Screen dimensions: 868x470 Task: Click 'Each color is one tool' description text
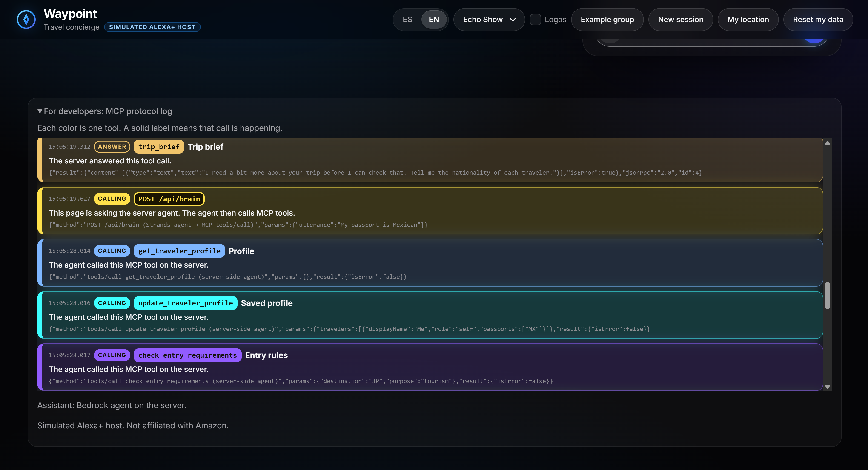(x=160, y=128)
